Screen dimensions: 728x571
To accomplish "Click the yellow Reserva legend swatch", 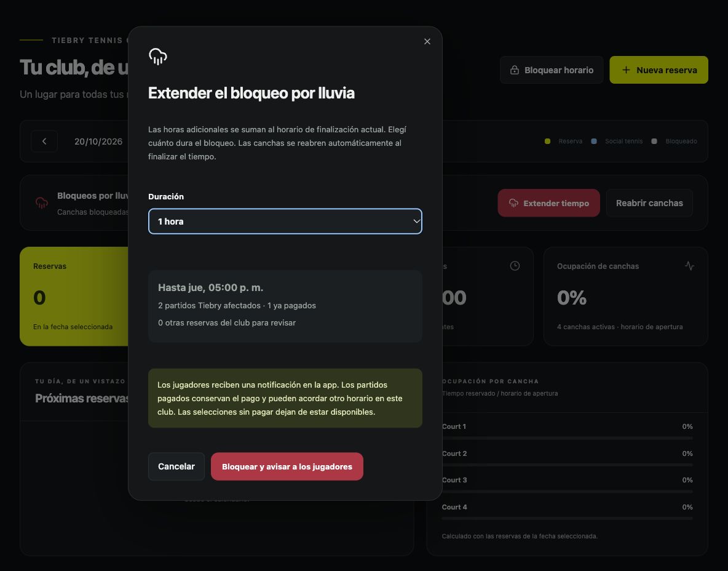I will [x=547, y=142].
